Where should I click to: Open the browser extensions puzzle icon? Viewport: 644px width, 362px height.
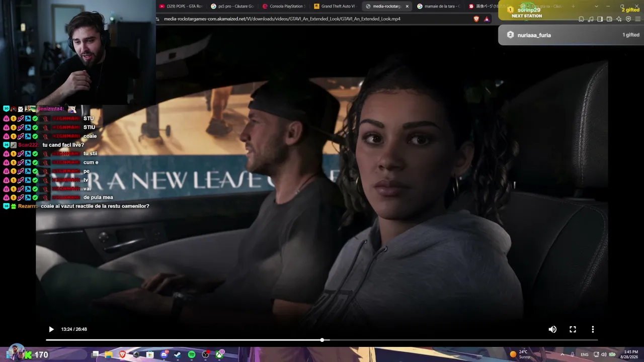coord(582,19)
